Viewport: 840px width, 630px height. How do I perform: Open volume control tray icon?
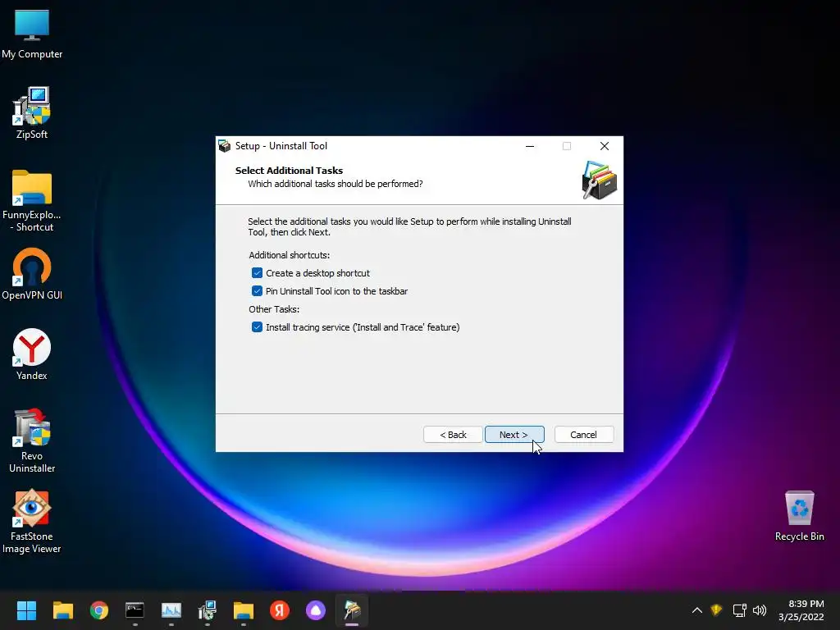[760, 610]
